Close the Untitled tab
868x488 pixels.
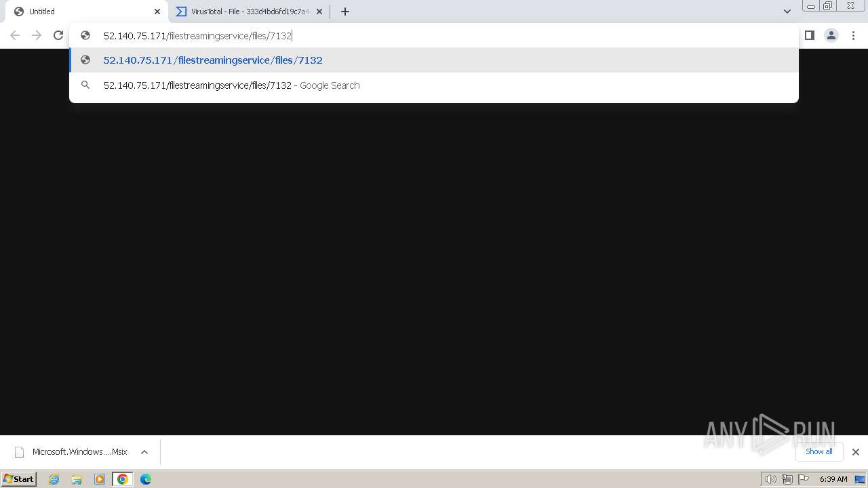[157, 12]
